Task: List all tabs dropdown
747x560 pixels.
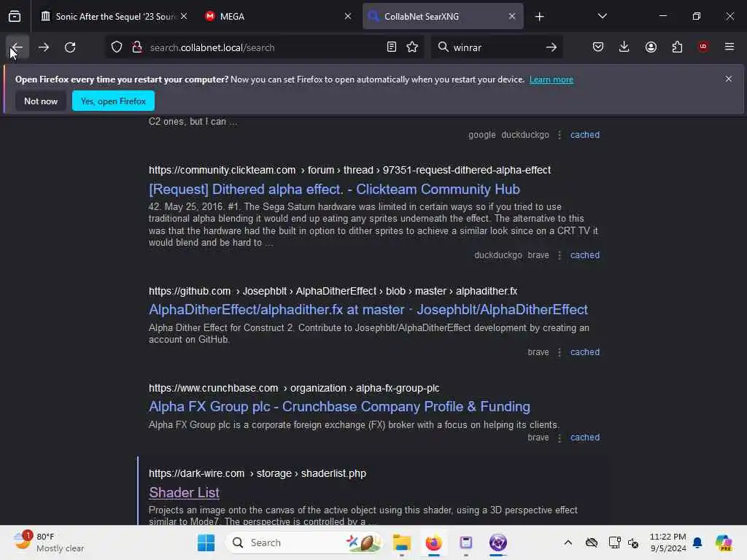Action: (602, 17)
